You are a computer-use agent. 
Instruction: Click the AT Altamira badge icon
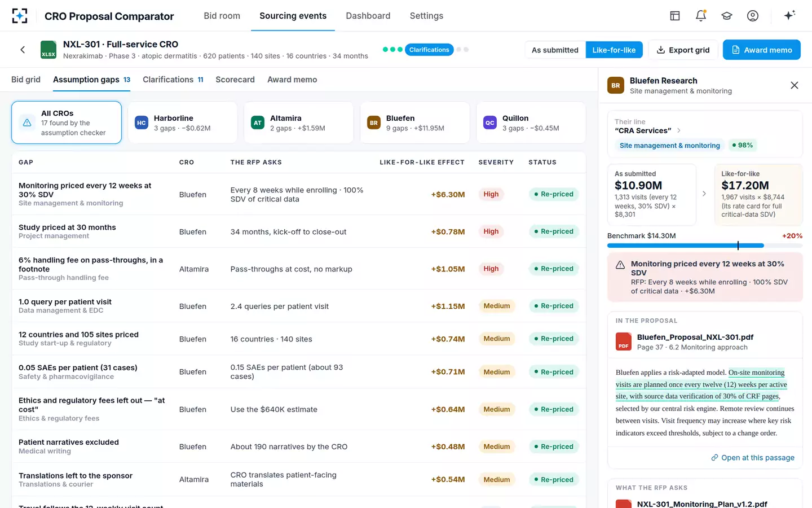(x=258, y=122)
